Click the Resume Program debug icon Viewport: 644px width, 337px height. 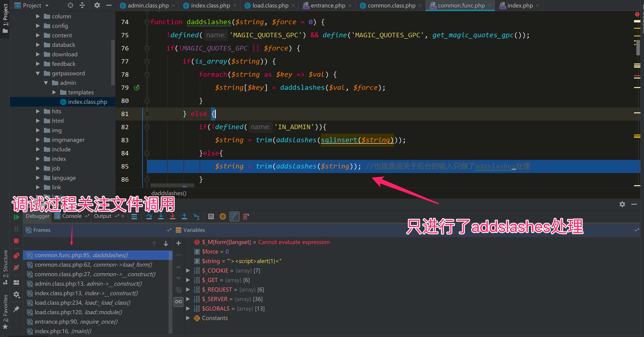pos(16,217)
